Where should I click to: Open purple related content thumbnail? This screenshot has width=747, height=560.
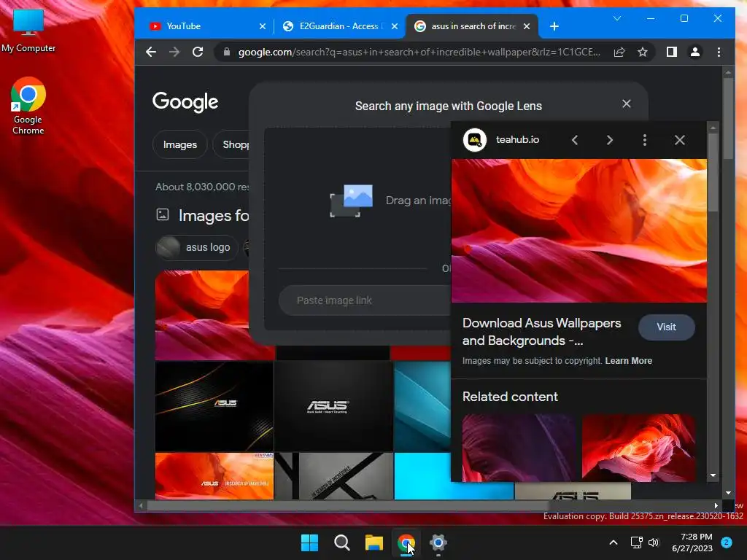click(x=519, y=448)
